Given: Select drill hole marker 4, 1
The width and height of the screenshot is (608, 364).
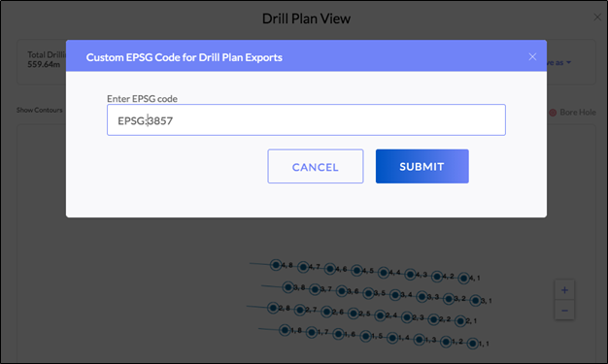Looking at the screenshot, I should (463, 278).
